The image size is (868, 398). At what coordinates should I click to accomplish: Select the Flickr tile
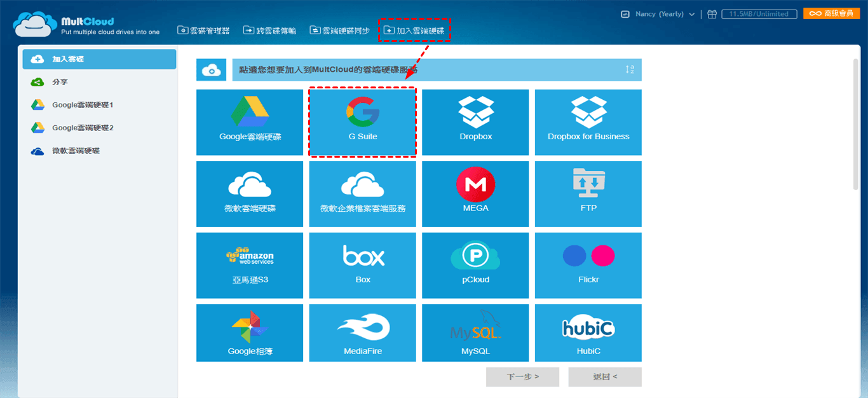point(588,266)
